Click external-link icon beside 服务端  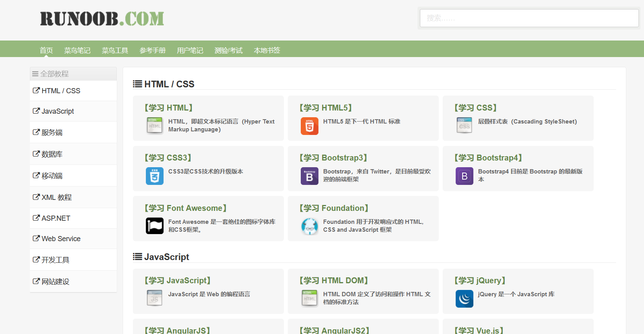pyautogui.click(x=36, y=132)
